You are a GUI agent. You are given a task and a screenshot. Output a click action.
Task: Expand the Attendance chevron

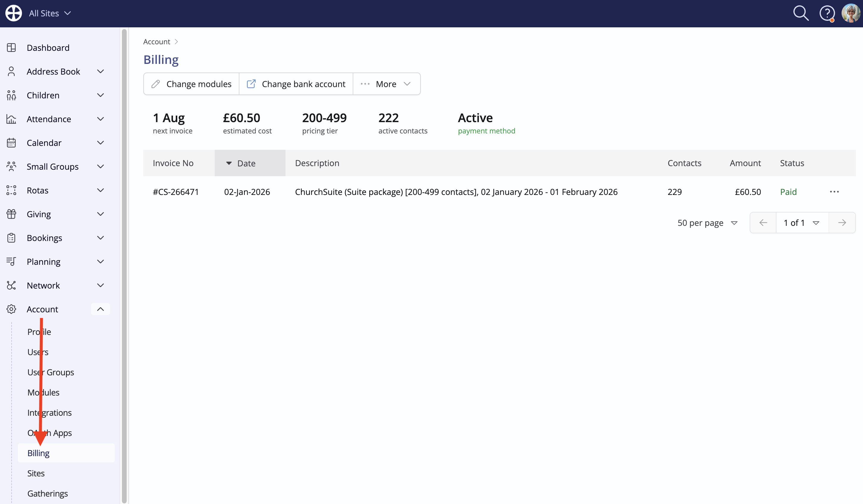[100, 119]
